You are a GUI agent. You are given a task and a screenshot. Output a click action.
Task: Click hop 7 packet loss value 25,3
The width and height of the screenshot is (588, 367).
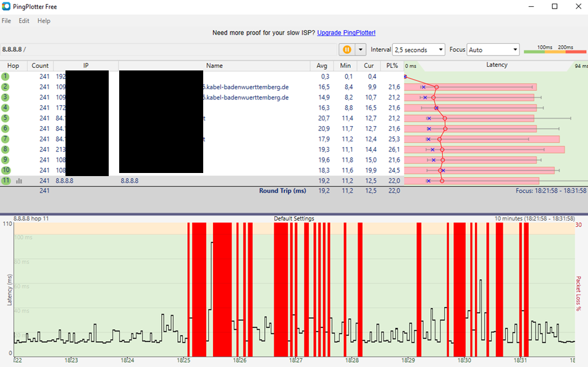coord(394,139)
